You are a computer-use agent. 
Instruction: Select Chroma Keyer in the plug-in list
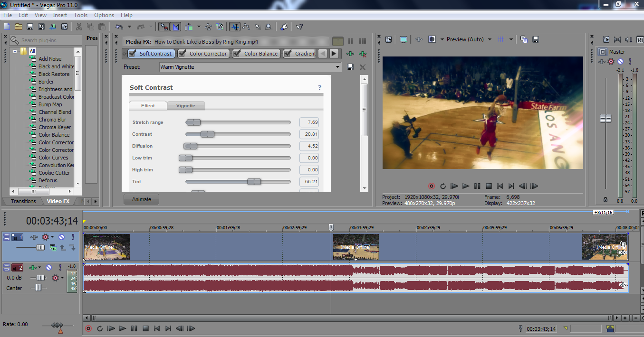coord(55,127)
